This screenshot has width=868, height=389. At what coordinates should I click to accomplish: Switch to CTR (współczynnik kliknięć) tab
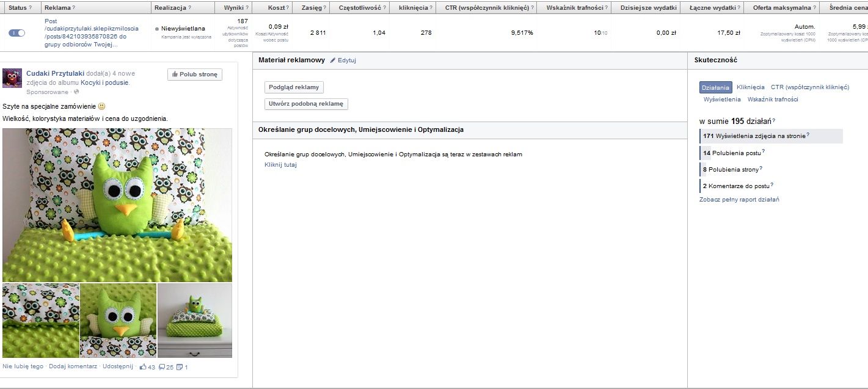pyautogui.click(x=810, y=87)
